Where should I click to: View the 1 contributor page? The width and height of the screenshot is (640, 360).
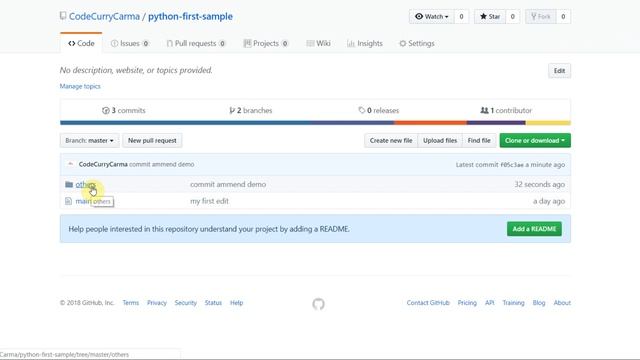click(x=506, y=110)
